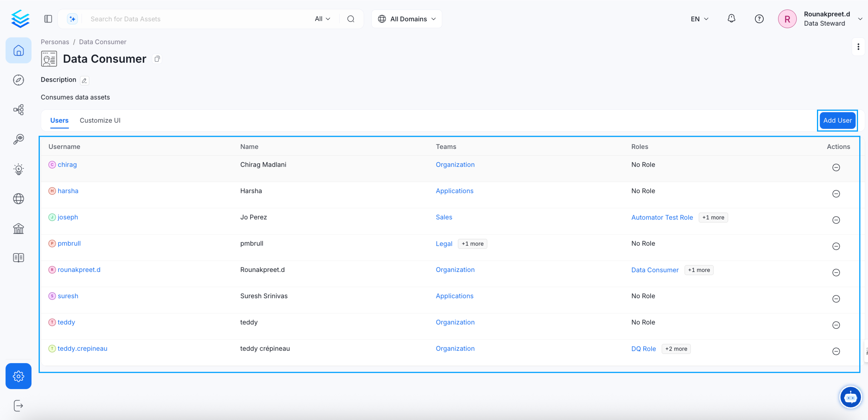Open the Insights lightbulb sidebar icon
868x420 pixels.
(x=19, y=169)
